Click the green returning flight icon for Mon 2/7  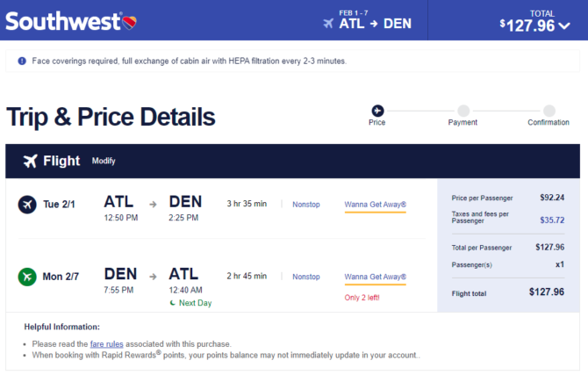27,277
